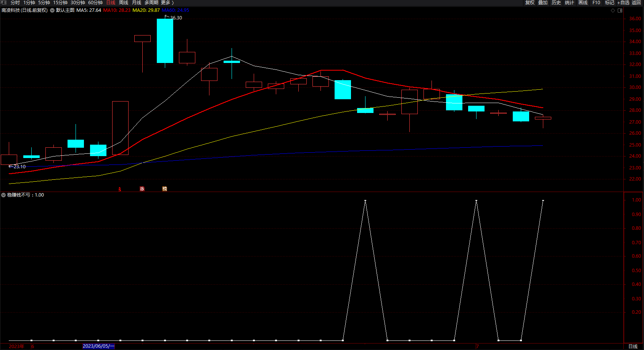Click the 南凌科技(日线.前复权) stock title
Viewport: 644px width, 350px height.
pos(24,10)
